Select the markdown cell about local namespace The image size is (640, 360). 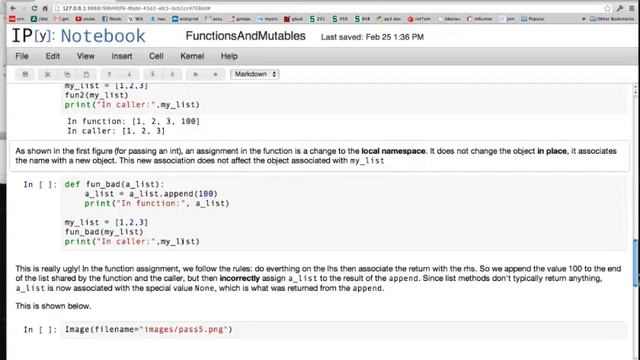click(319, 156)
